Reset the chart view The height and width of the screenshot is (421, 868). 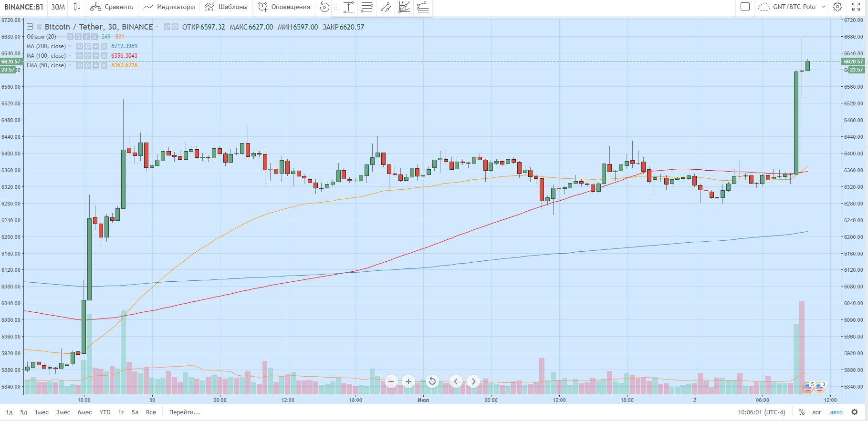pos(432,381)
